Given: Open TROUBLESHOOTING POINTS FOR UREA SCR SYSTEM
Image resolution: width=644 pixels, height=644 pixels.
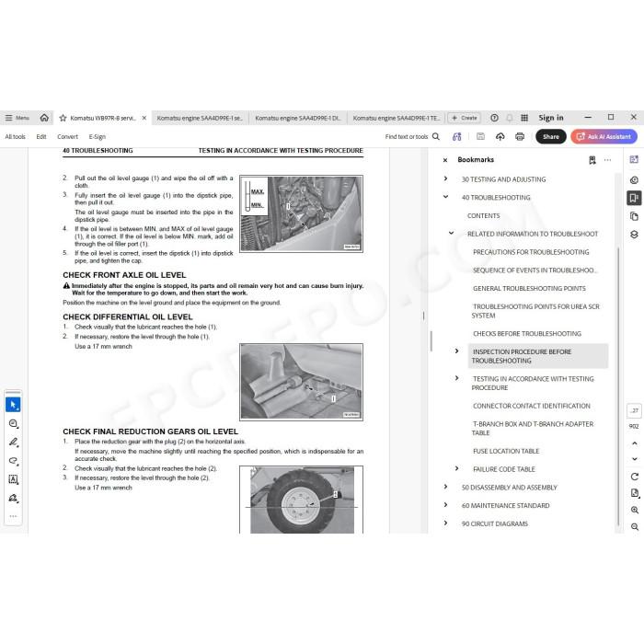Looking at the screenshot, I should click(x=535, y=311).
